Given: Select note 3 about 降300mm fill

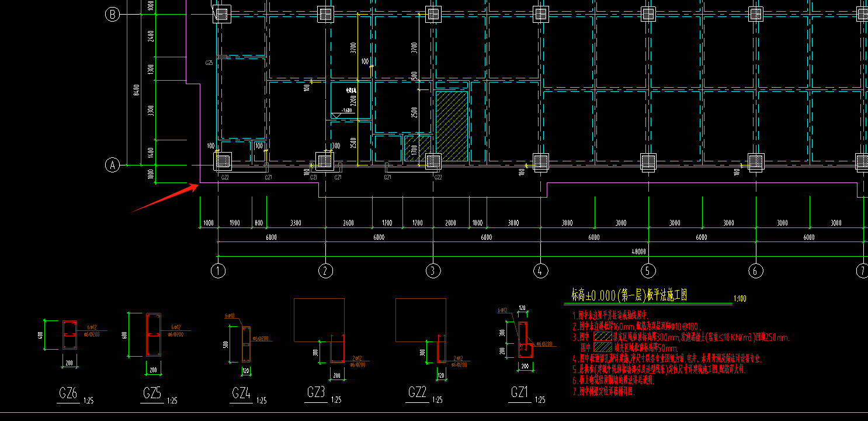Looking at the screenshot, I should (680, 337).
